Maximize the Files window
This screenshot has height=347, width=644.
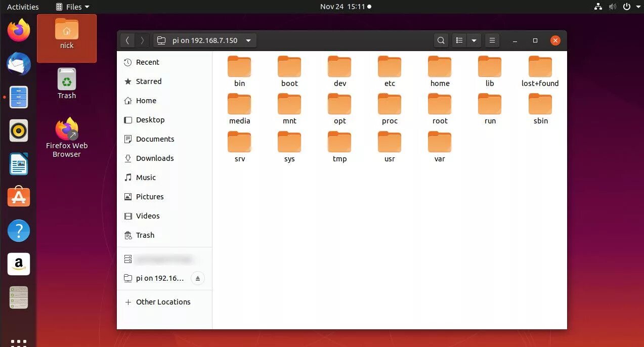pyautogui.click(x=535, y=40)
